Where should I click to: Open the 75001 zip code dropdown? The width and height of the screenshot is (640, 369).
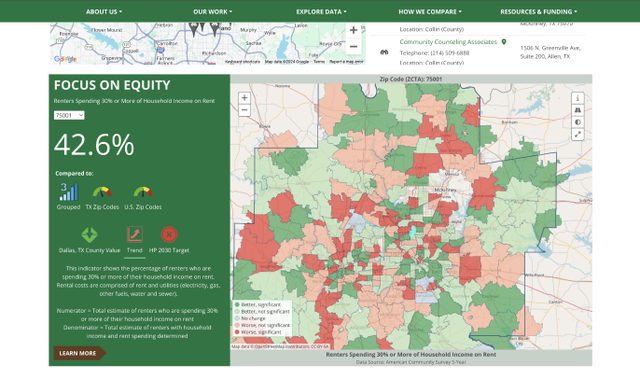tap(69, 116)
